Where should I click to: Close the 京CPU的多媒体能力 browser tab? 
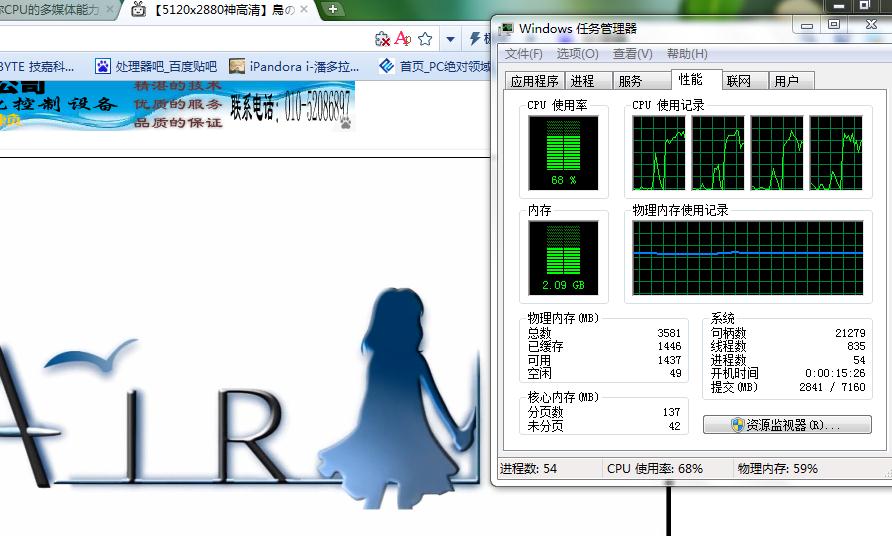coord(110,10)
